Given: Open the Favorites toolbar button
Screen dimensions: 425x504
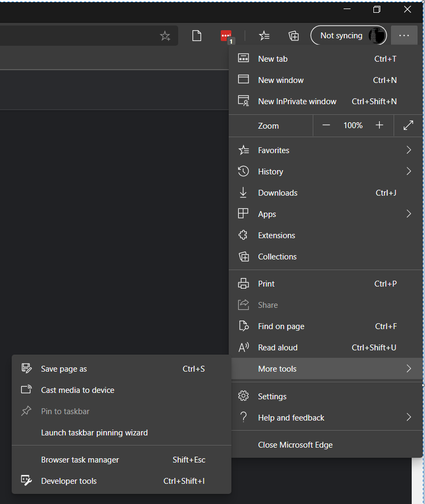Looking at the screenshot, I should click(x=264, y=36).
